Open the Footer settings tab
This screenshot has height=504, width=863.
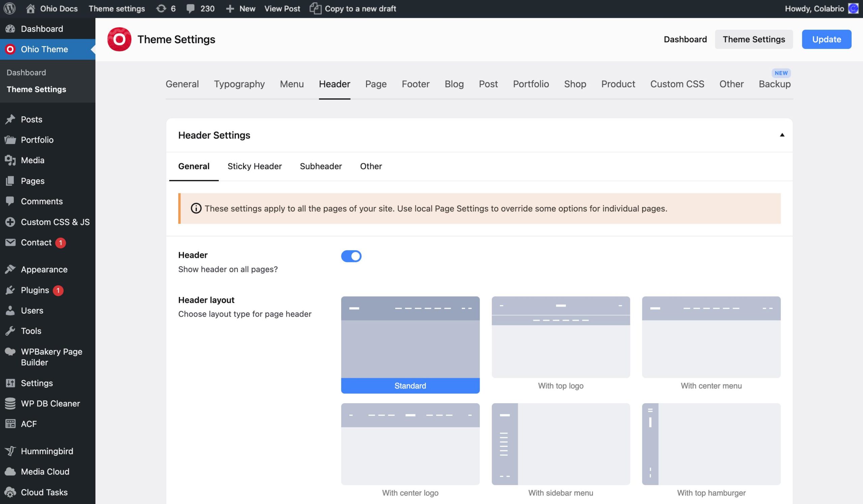pos(415,84)
